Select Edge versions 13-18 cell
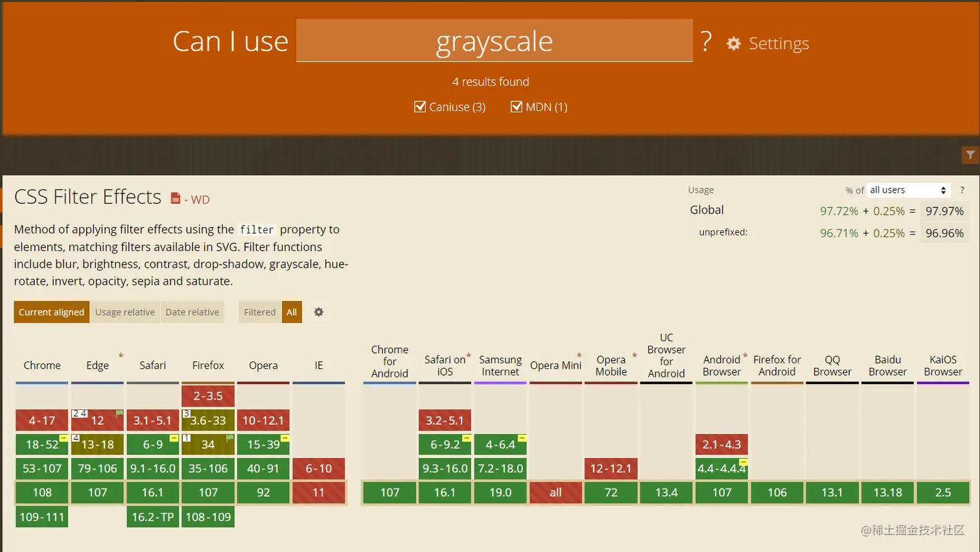 (x=97, y=444)
